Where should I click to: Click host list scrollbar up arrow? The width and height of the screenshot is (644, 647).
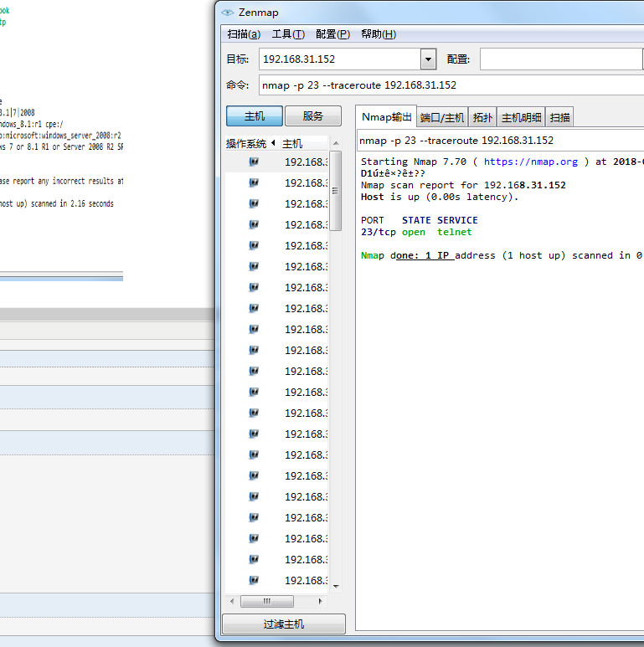pyautogui.click(x=336, y=143)
